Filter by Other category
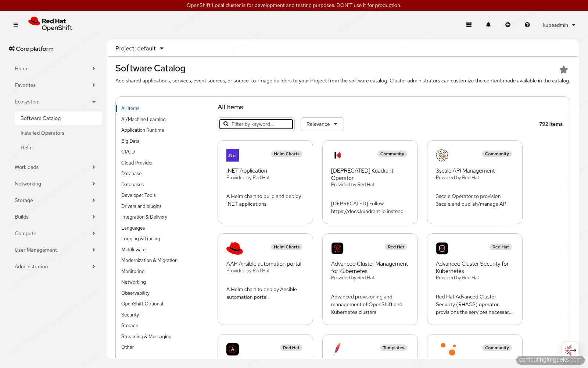This screenshot has height=368, width=588. [128, 347]
